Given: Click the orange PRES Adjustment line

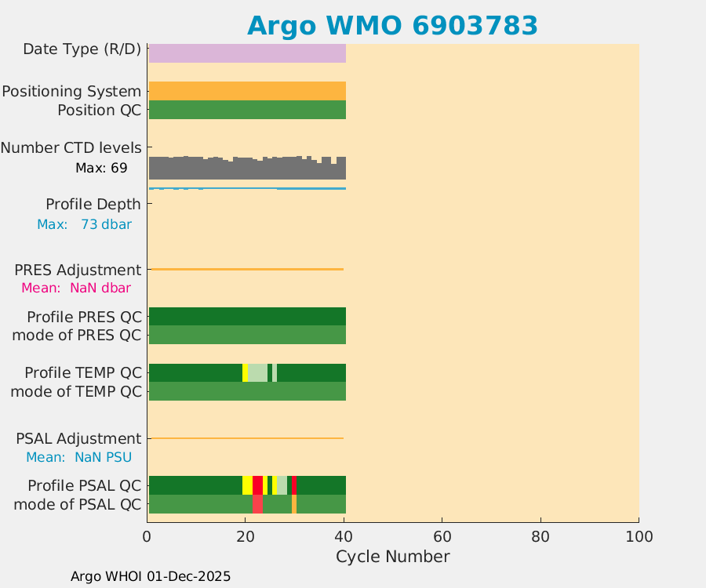Looking at the screenshot, I should pos(247,269).
